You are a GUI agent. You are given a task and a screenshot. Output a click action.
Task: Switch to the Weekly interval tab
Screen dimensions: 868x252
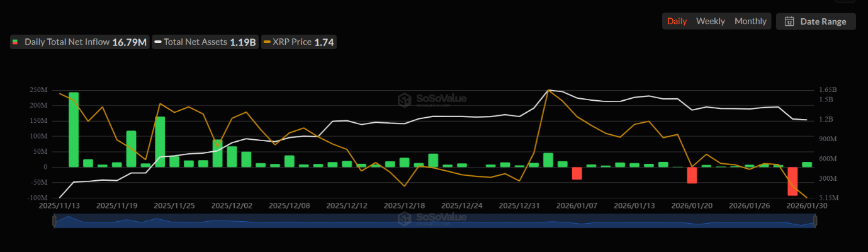[x=710, y=21]
